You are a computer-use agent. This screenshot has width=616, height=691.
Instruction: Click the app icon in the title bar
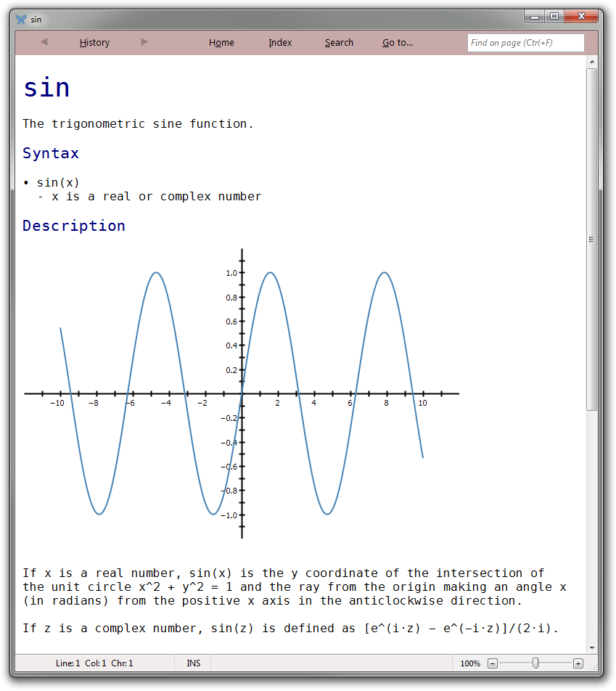[x=21, y=20]
